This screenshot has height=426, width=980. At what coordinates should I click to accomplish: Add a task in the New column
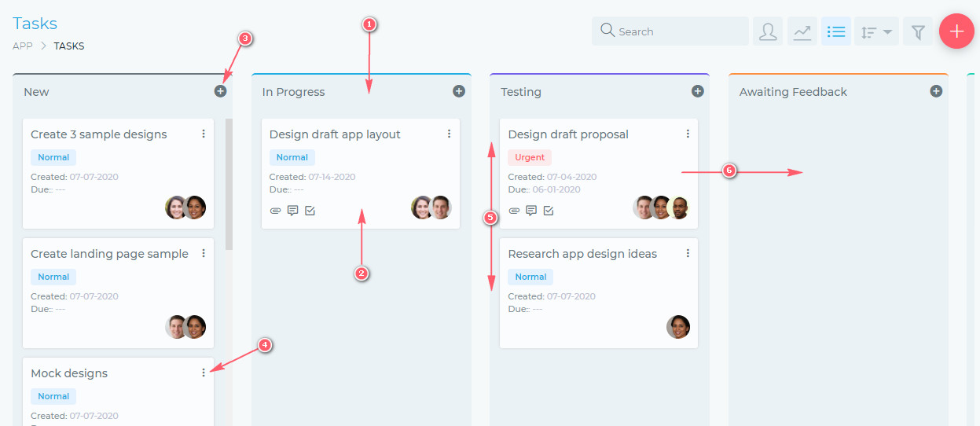coord(220,91)
